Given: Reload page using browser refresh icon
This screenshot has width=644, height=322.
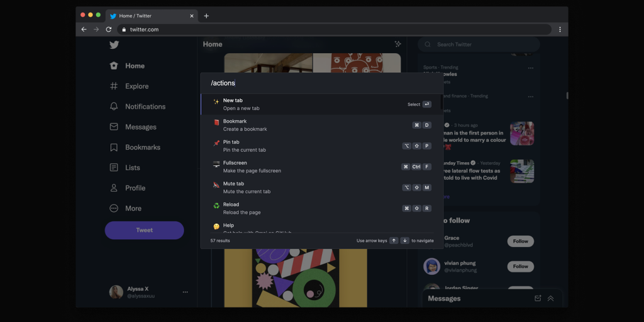Looking at the screenshot, I should (x=108, y=30).
